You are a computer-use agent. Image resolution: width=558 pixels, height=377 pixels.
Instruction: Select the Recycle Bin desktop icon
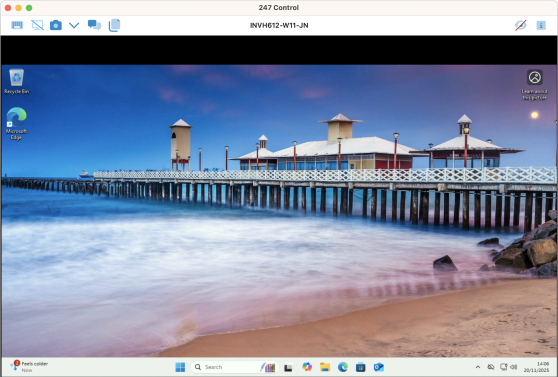[17, 82]
